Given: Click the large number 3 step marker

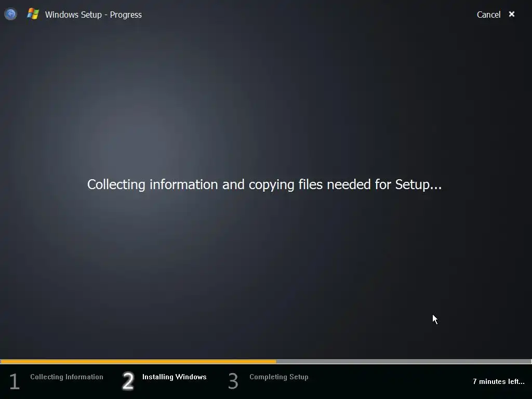Looking at the screenshot, I should (x=233, y=381).
